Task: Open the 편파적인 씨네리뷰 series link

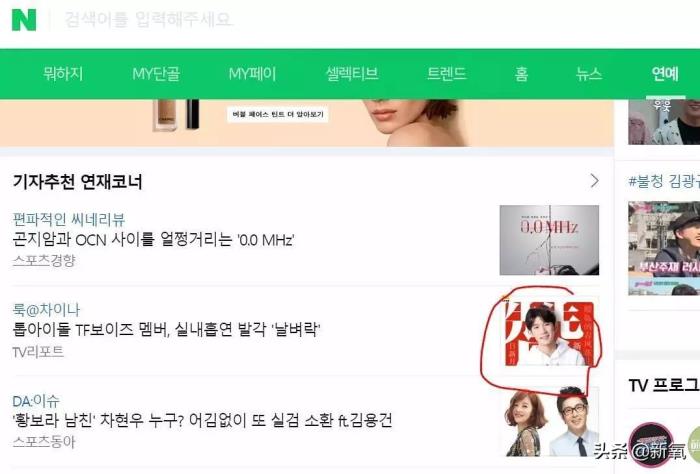Action: tap(69, 219)
